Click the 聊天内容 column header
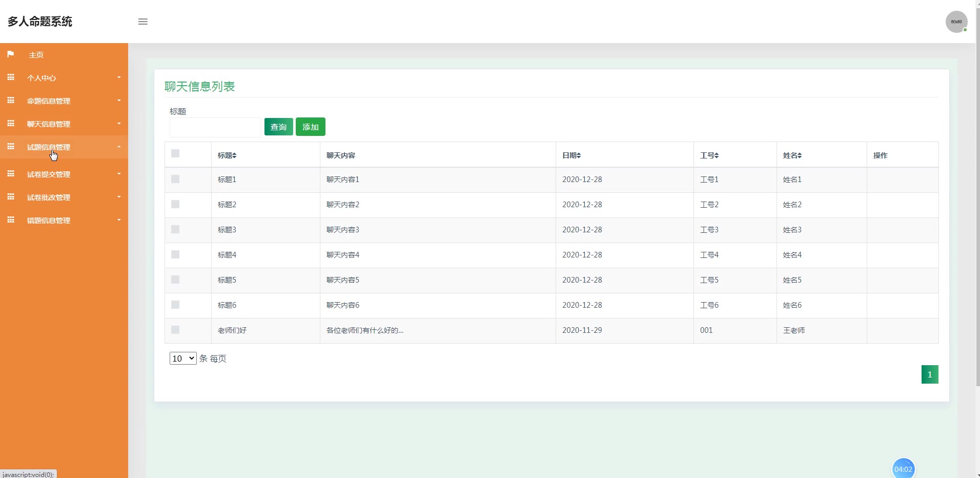Image resolution: width=980 pixels, height=478 pixels. click(341, 155)
